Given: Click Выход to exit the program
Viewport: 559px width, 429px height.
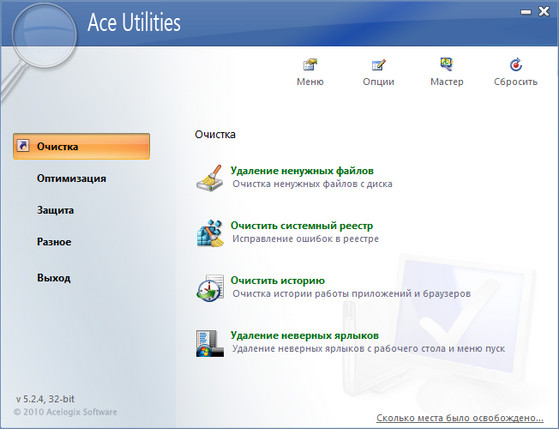Looking at the screenshot, I should pos(54,278).
